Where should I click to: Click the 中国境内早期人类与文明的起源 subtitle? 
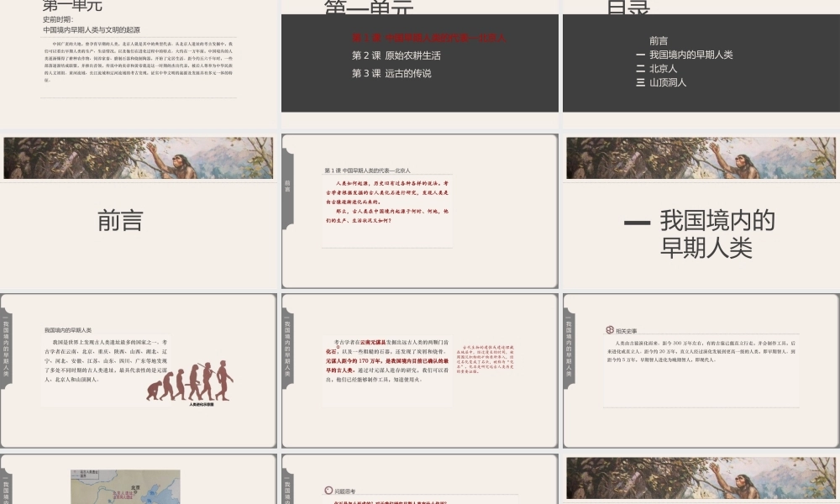click(x=92, y=30)
